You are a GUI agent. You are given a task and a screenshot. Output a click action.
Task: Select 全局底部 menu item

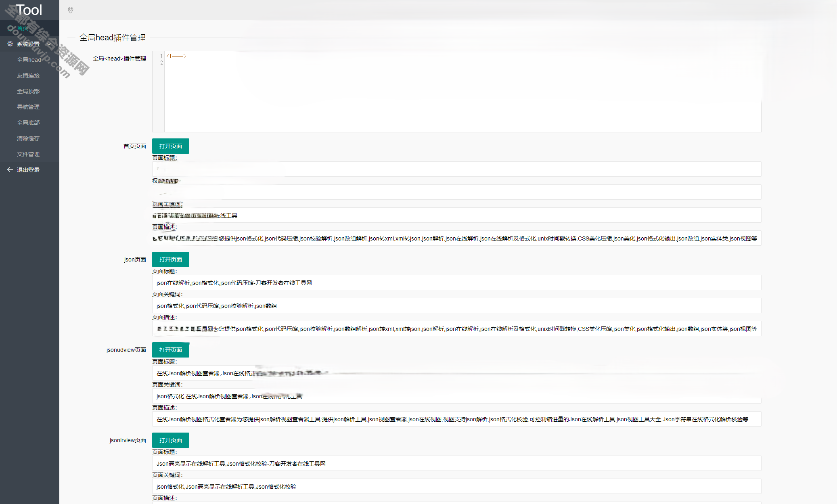[29, 123]
